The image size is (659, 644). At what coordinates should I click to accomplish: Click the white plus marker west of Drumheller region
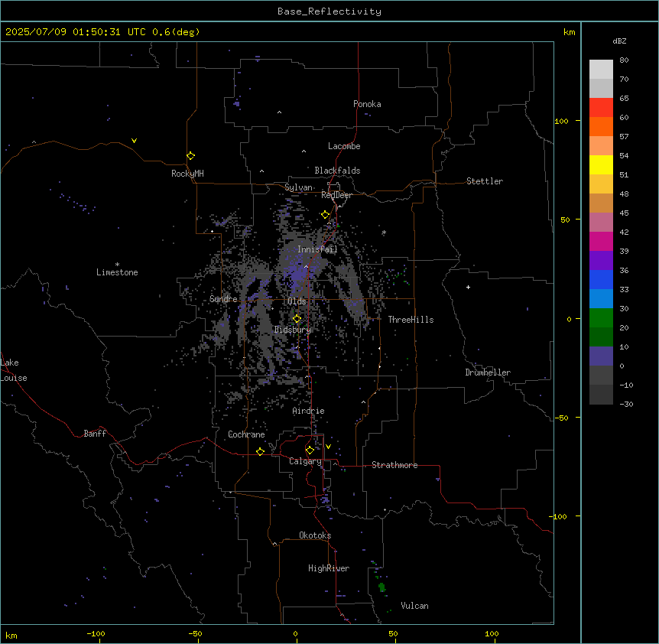point(468,287)
